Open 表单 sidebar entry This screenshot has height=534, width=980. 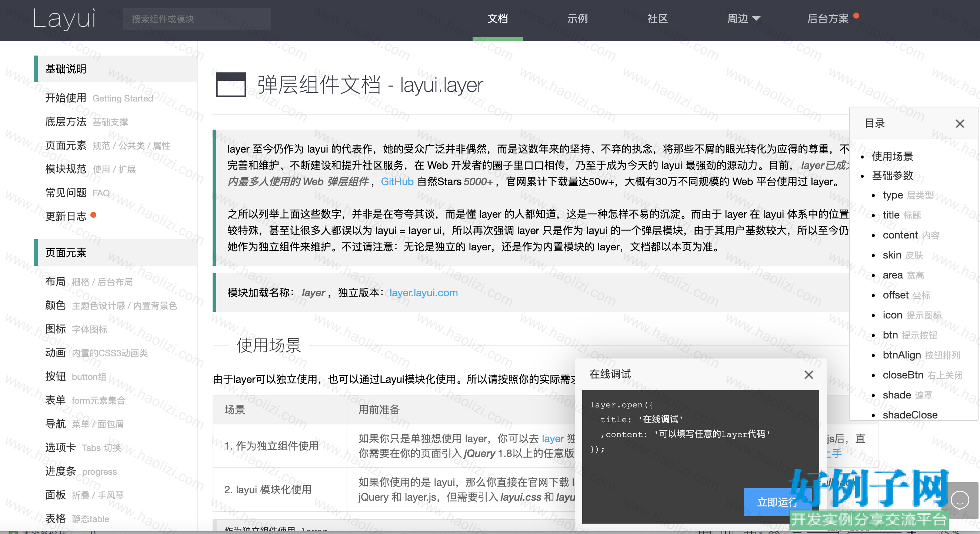85,400
